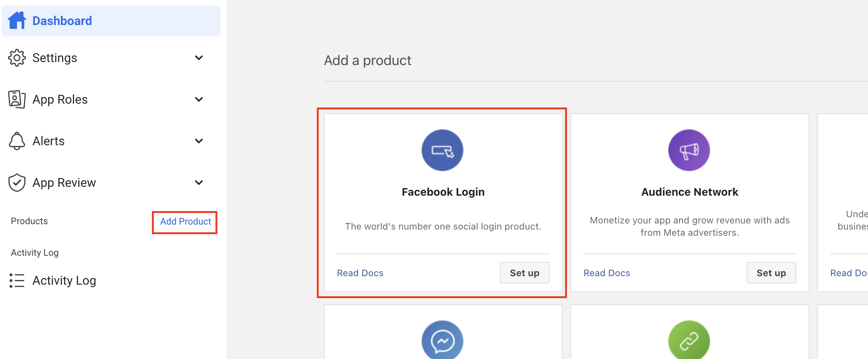The width and height of the screenshot is (868, 359).
Task: Click the Dashboard home icon
Action: pos(17,20)
